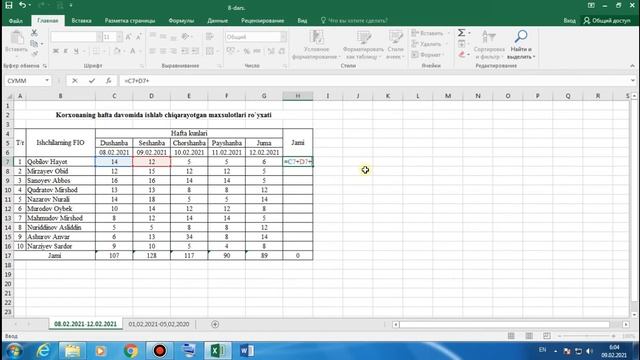Open the cell borders tool
Image resolution: width=640 pixels, height=360 pixels.
click(96, 51)
